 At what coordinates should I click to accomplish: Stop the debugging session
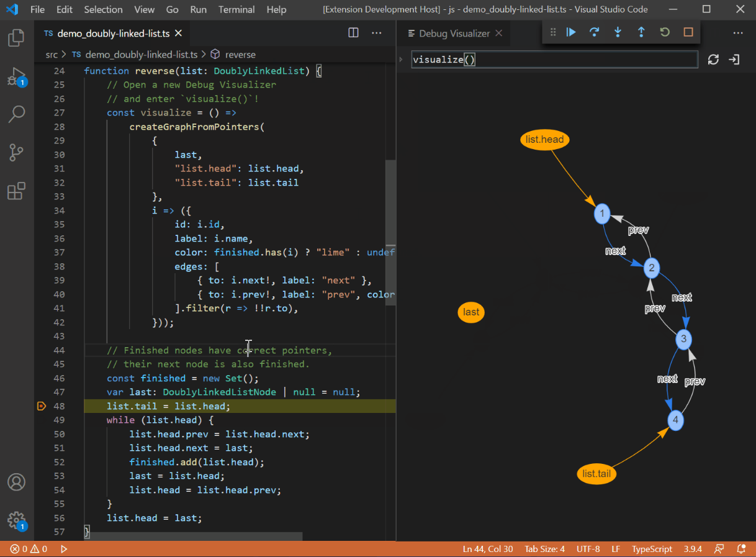688,32
